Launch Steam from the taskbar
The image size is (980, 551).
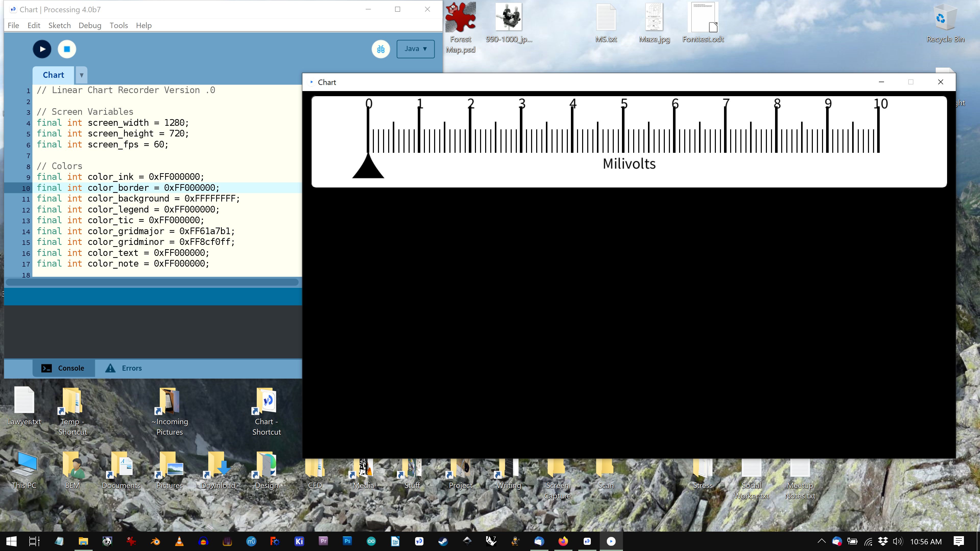pos(444,541)
